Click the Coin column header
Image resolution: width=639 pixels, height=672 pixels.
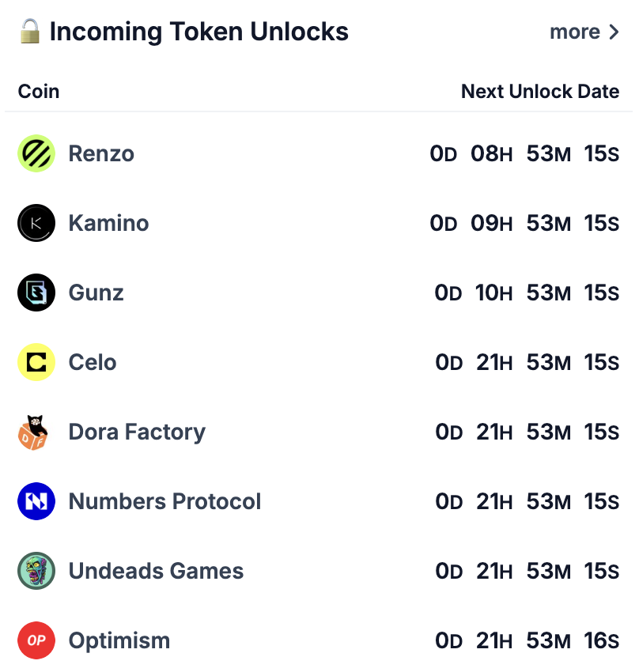(x=39, y=91)
